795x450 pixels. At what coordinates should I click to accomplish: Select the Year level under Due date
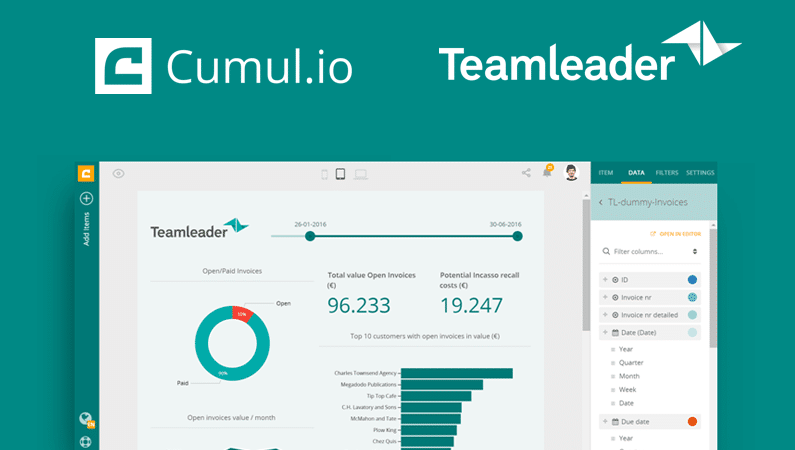tap(626, 438)
